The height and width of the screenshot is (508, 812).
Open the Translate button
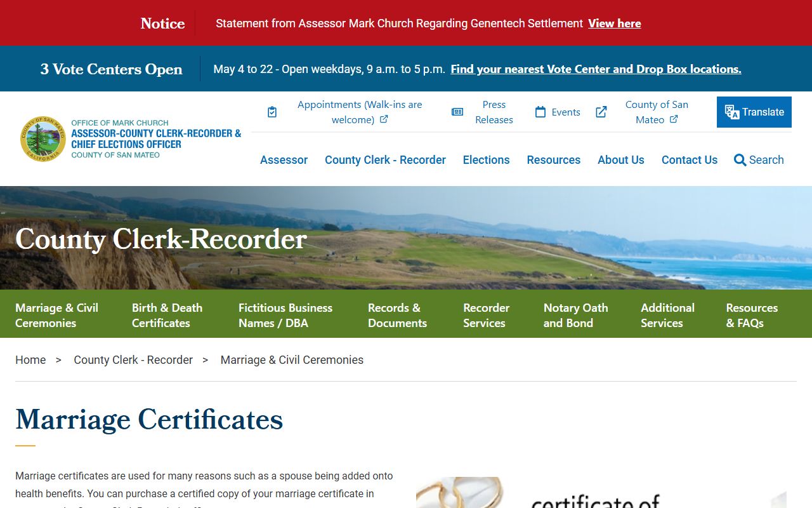pyautogui.click(x=754, y=112)
